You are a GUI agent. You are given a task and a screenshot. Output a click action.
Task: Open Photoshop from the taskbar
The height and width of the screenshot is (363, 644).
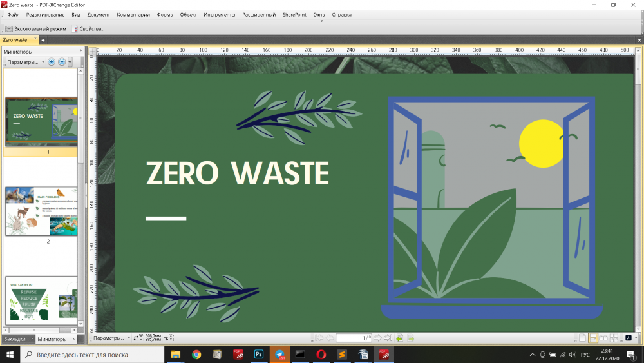(x=258, y=354)
